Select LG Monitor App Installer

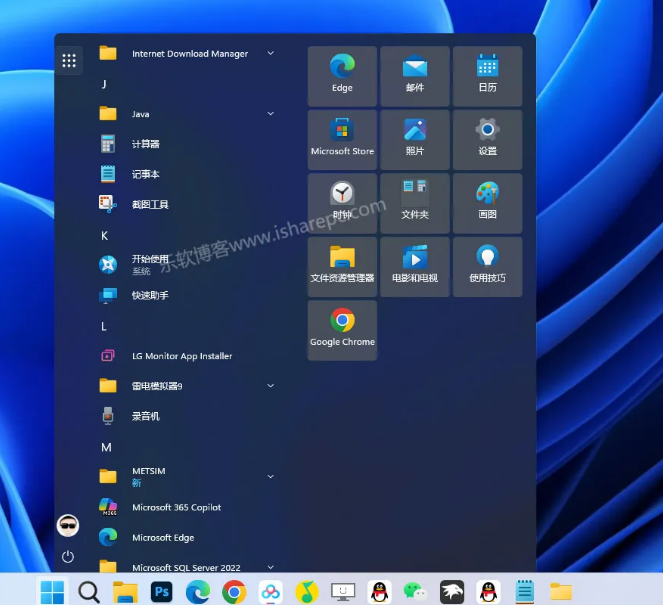pos(181,356)
